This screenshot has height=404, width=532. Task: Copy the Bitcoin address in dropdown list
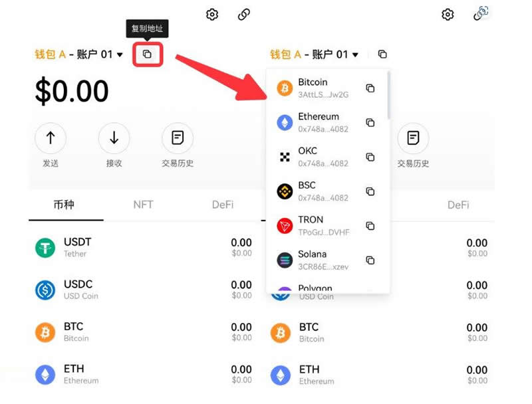(370, 88)
